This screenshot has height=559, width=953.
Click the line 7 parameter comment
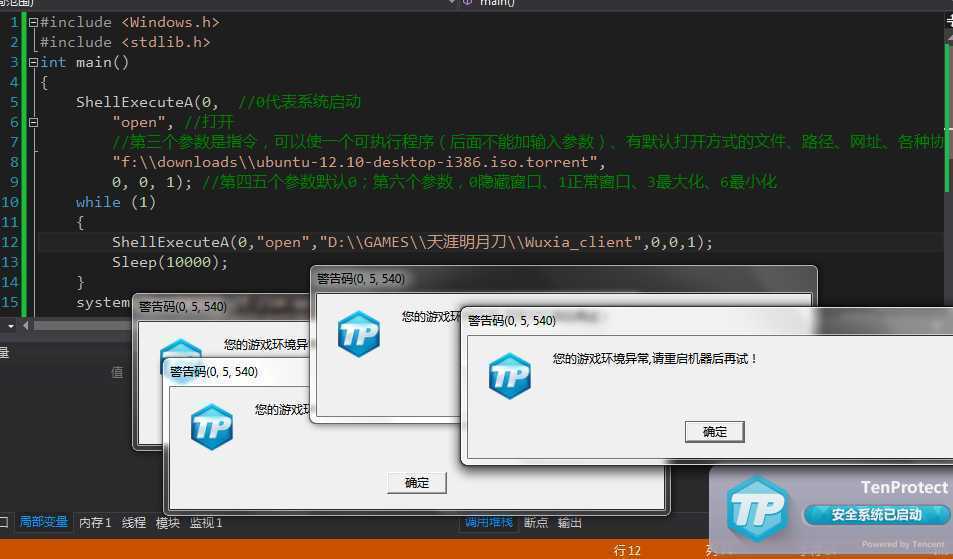pos(528,142)
